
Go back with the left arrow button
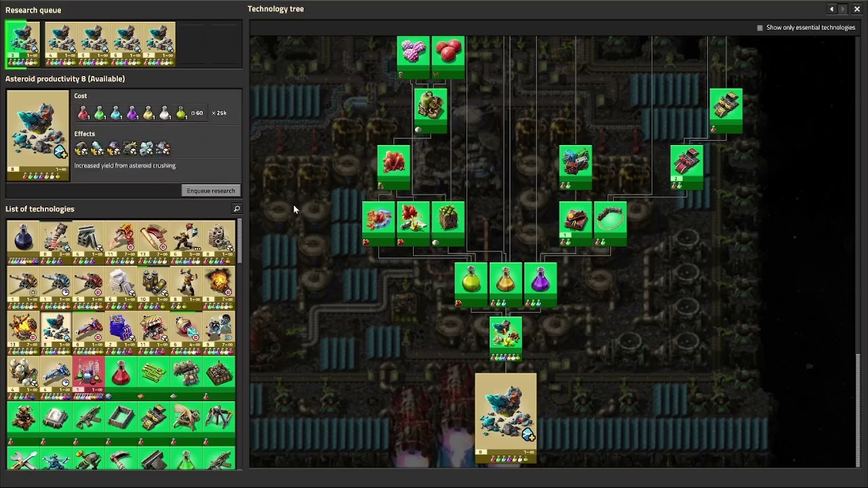coord(831,9)
